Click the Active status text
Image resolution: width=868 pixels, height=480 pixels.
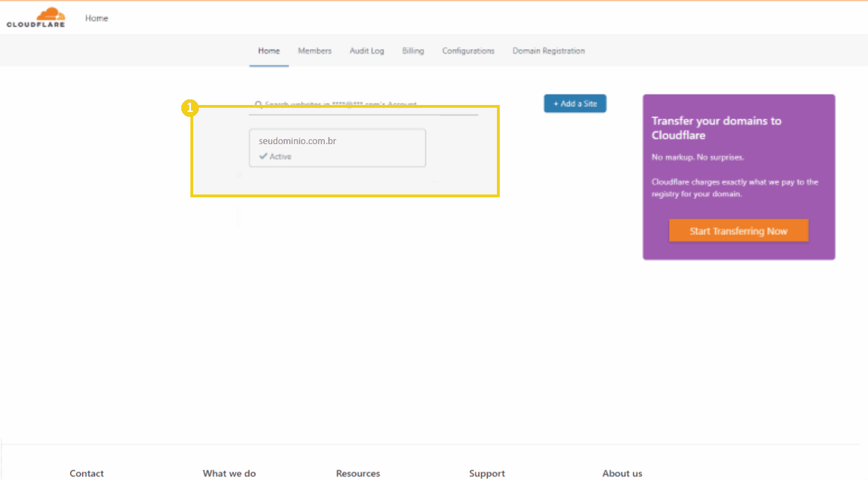[280, 157]
